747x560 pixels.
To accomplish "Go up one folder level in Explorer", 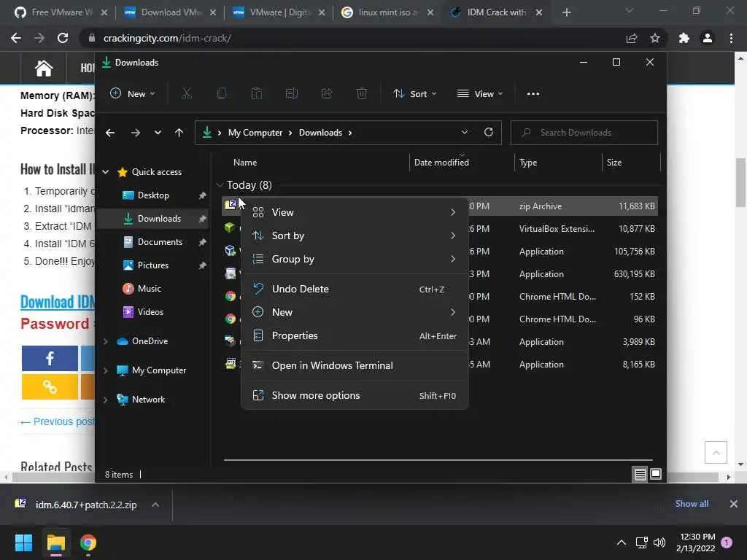I will point(179,133).
